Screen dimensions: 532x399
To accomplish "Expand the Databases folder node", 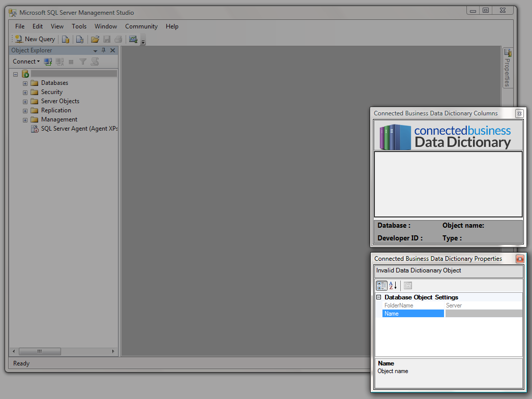I will tap(25, 83).
